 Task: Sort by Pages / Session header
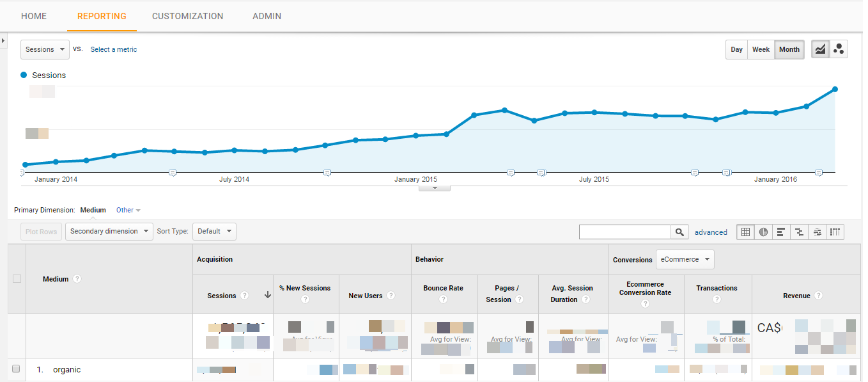pos(502,294)
